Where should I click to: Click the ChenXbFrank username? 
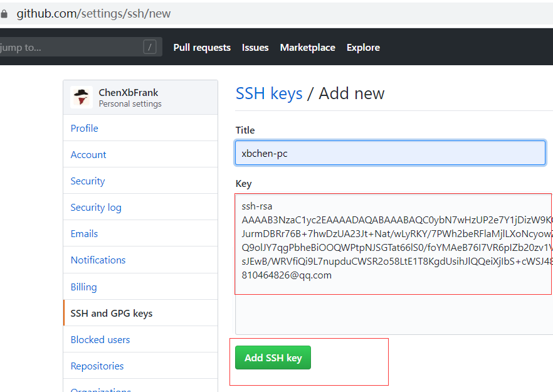click(129, 92)
